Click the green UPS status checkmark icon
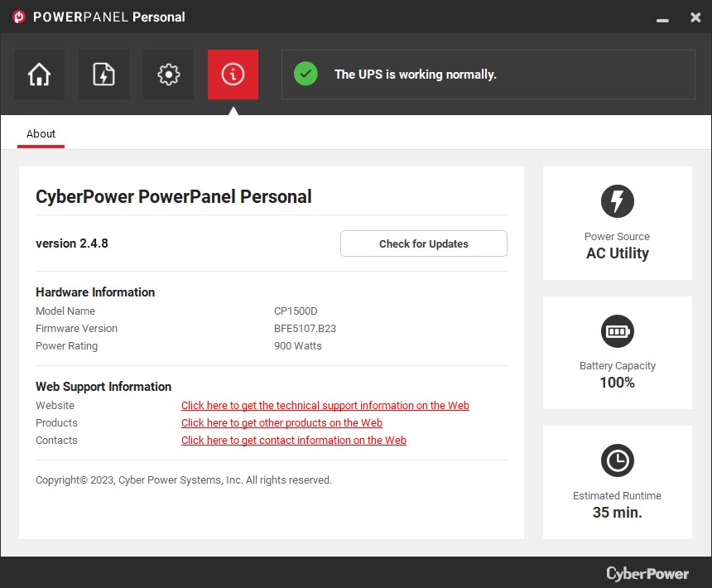This screenshot has width=712, height=588. point(305,74)
